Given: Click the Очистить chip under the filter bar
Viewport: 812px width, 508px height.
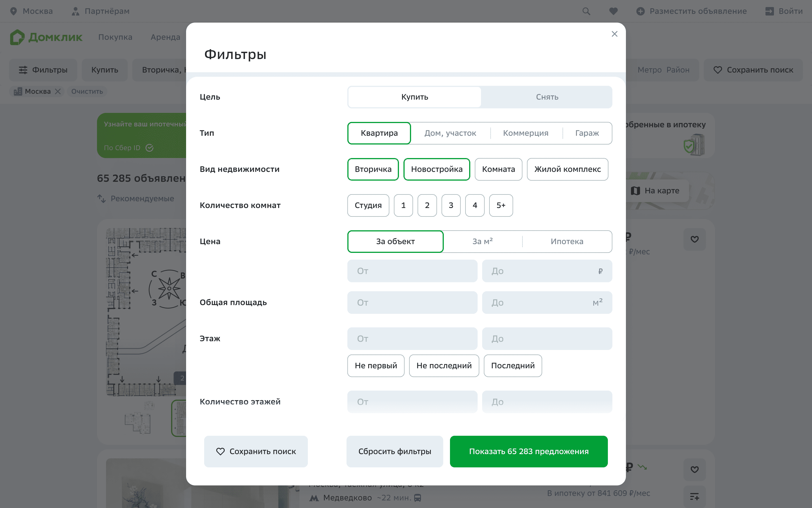Looking at the screenshot, I should pos(87,91).
